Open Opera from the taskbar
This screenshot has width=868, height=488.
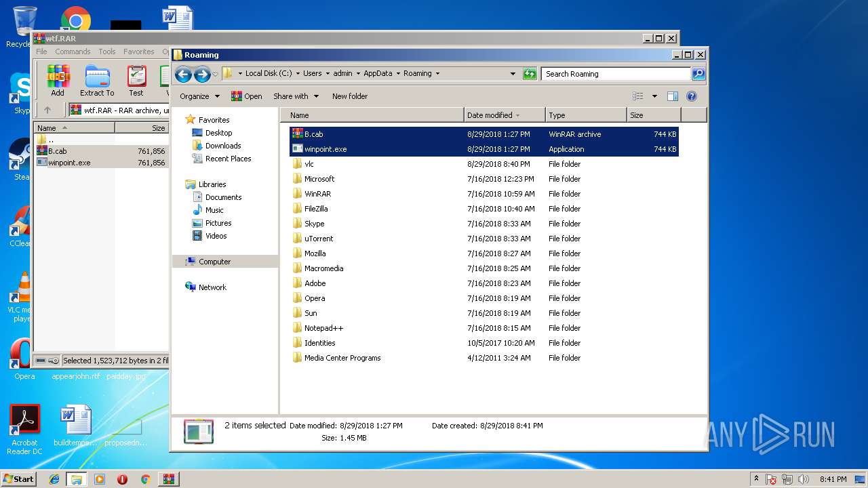(x=123, y=479)
